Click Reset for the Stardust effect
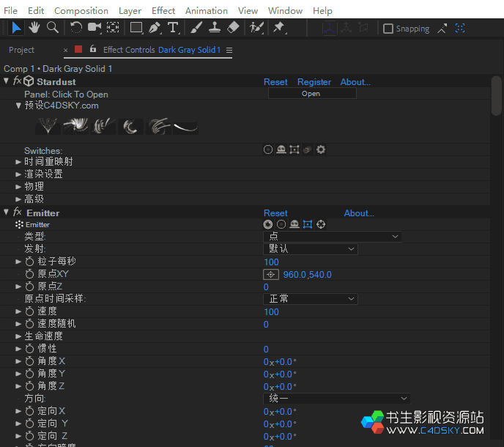Viewport: 504px width, 447px height. (x=275, y=82)
